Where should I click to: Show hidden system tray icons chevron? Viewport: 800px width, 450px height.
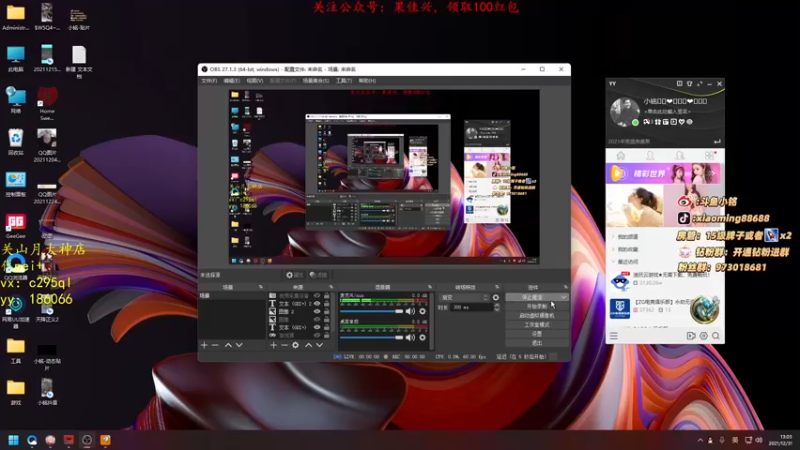700,440
